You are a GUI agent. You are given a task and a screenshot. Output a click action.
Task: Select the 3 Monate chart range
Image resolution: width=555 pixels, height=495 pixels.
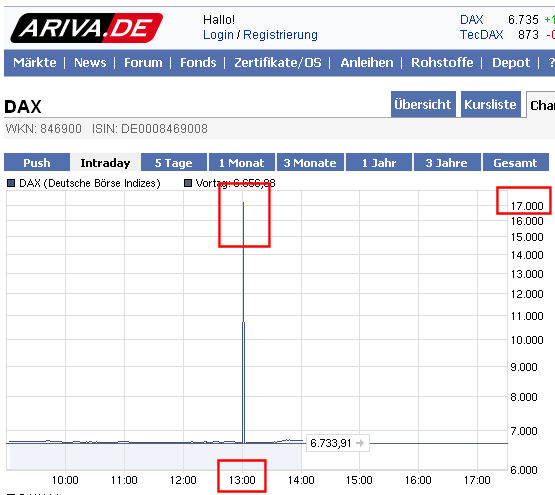310,163
